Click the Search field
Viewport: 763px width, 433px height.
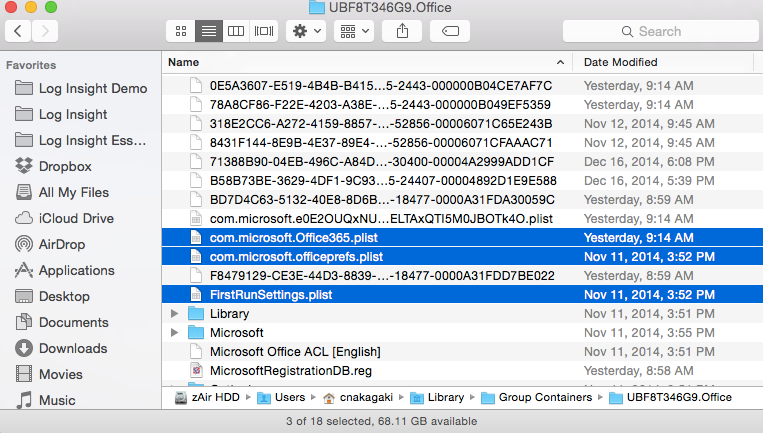click(x=660, y=32)
